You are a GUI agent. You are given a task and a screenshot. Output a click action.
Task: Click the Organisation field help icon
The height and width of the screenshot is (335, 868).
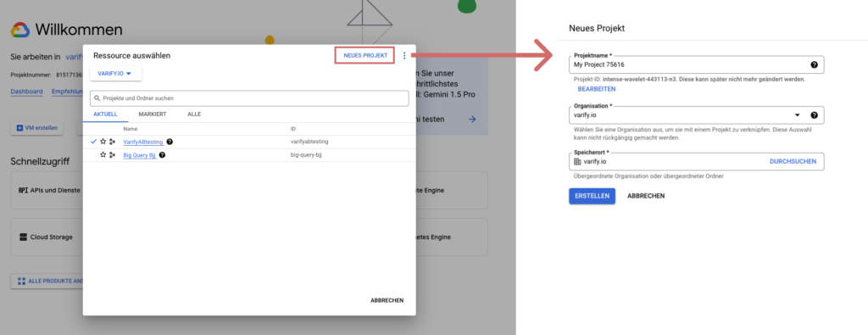[814, 115]
